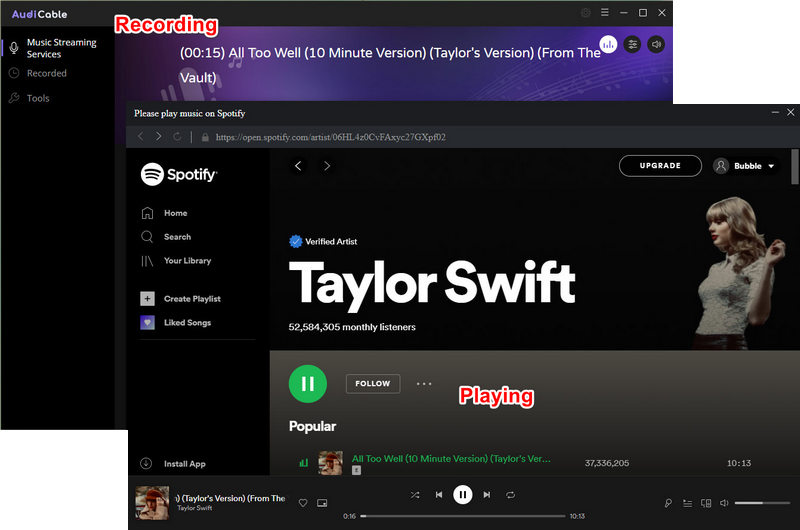This screenshot has height=530, width=800.
Task: Click the now-playing song title in player
Action: [231, 498]
